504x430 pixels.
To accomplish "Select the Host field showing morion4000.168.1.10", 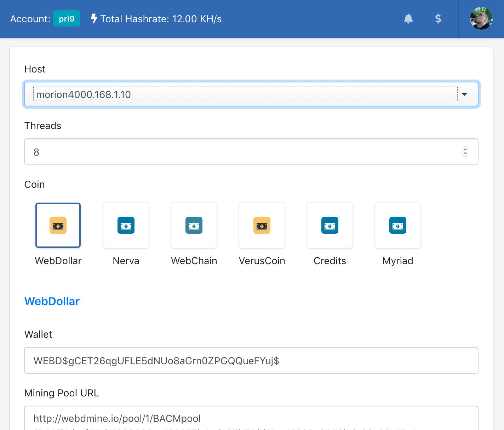I will pos(251,94).
